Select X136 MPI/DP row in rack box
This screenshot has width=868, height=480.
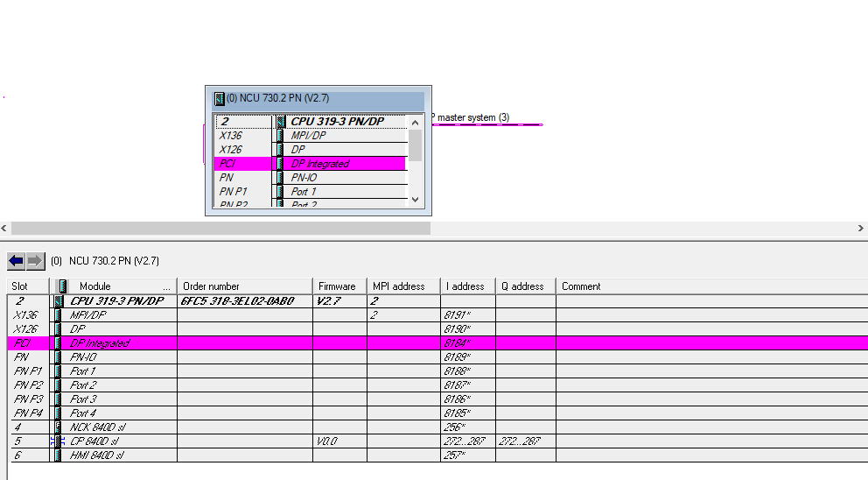[311, 135]
